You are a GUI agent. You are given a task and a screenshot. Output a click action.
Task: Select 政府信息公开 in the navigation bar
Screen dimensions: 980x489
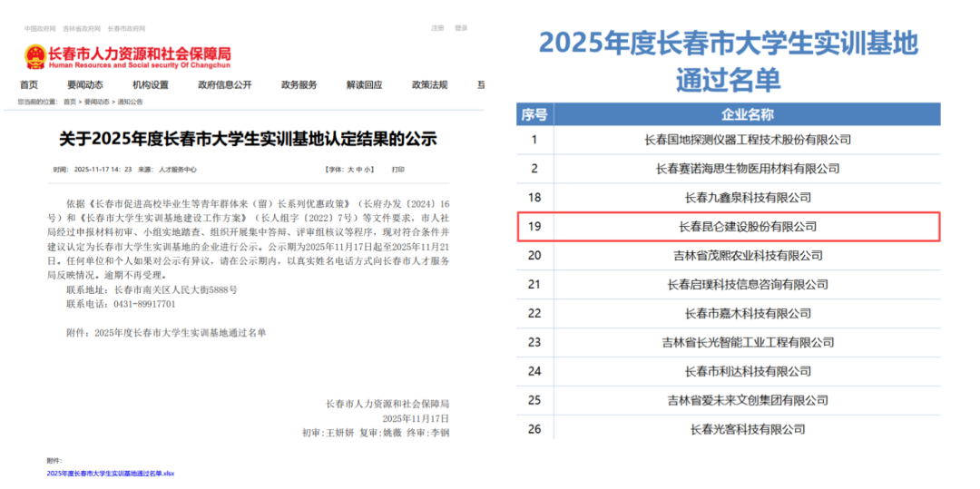coord(224,85)
